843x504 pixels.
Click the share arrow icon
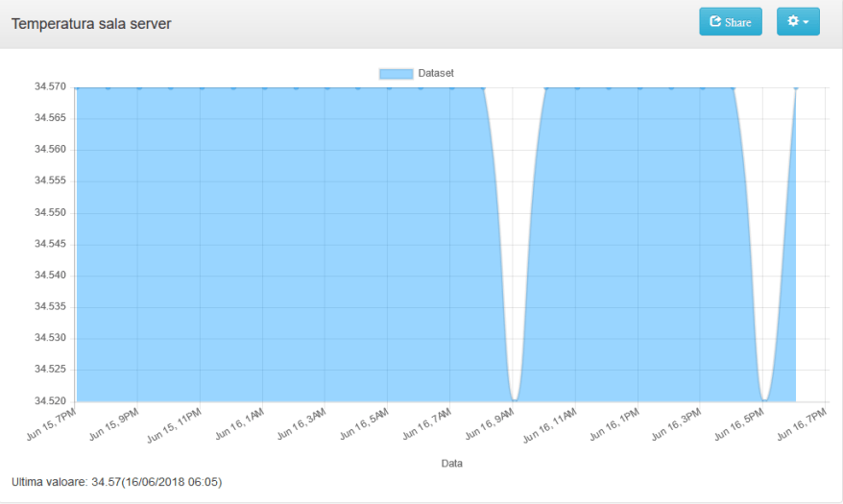[x=715, y=22]
